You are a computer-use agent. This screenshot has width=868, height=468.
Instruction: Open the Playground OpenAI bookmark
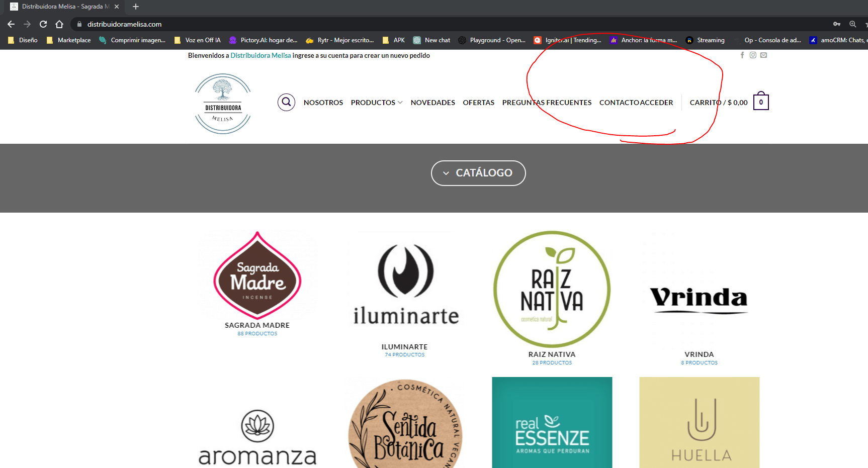click(x=492, y=40)
